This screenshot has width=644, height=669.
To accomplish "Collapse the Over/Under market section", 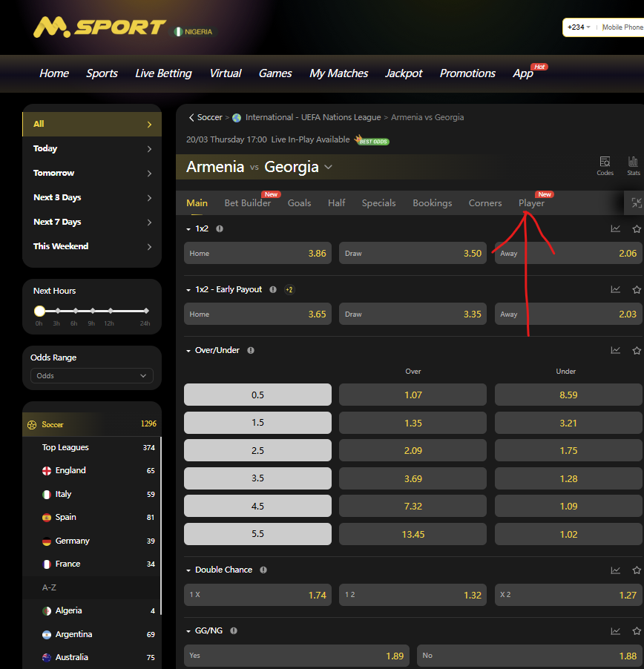I will click(x=188, y=350).
